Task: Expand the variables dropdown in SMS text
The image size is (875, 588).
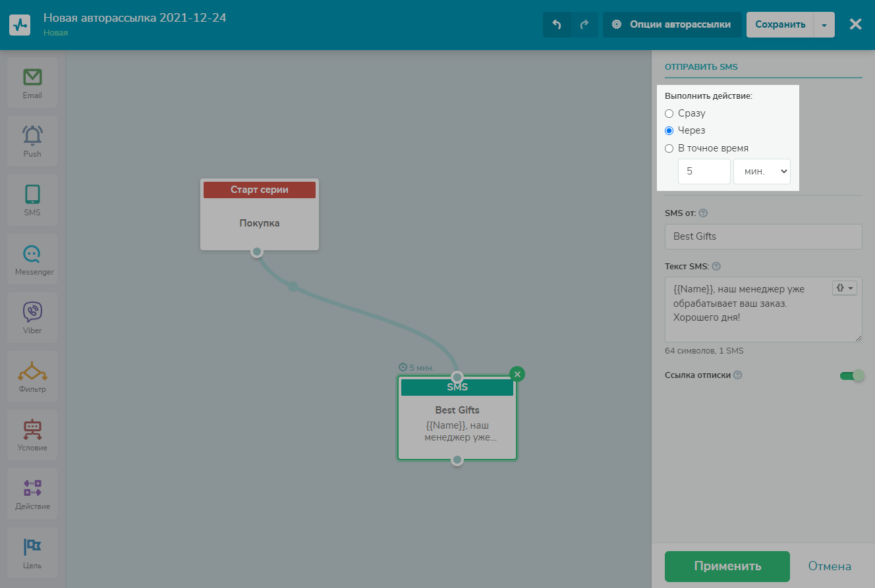Action: click(x=845, y=288)
